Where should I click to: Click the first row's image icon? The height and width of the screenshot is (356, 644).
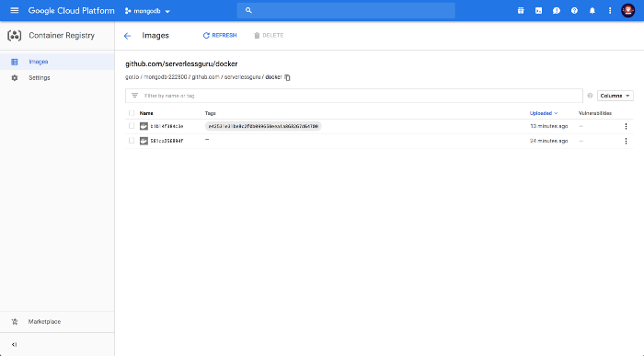click(144, 126)
